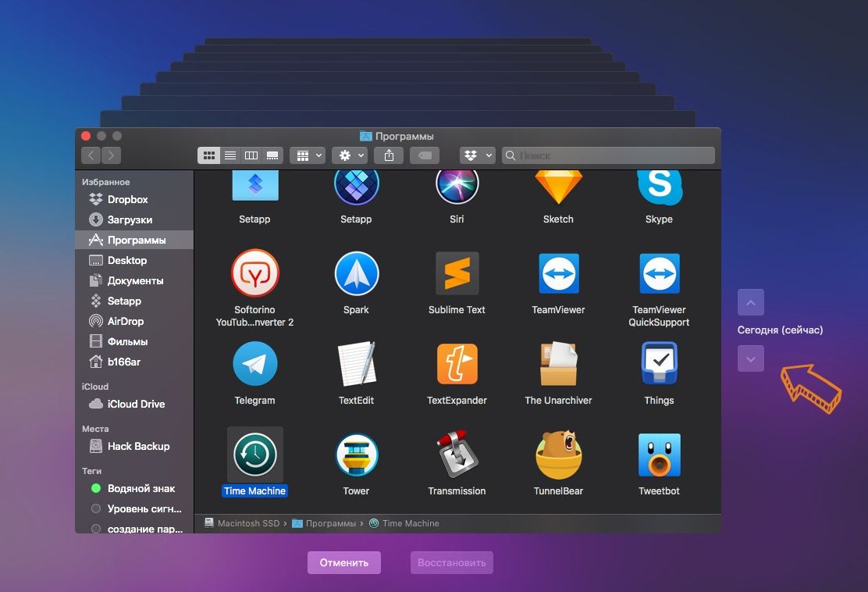Click the Finder search field
This screenshot has width=868, height=592.
point(608,155)
